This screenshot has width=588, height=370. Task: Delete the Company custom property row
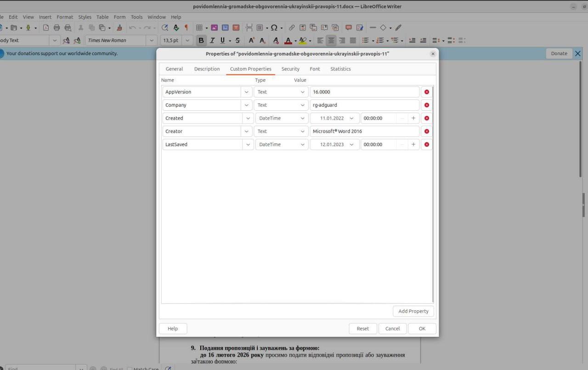(x=426, y=105)
